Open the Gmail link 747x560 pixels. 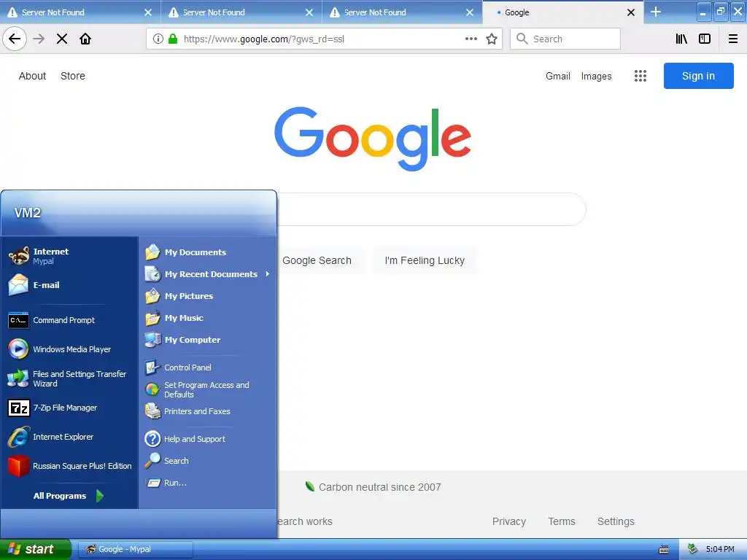[x=558, y=76]
